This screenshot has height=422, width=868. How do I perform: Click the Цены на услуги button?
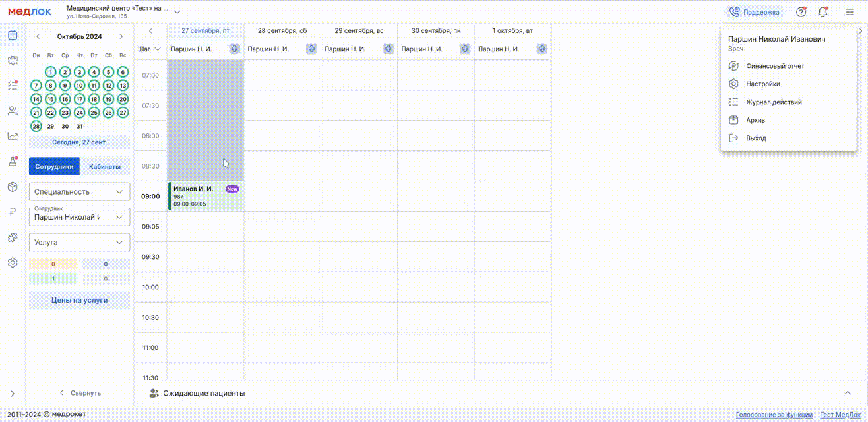click(79, 300)
